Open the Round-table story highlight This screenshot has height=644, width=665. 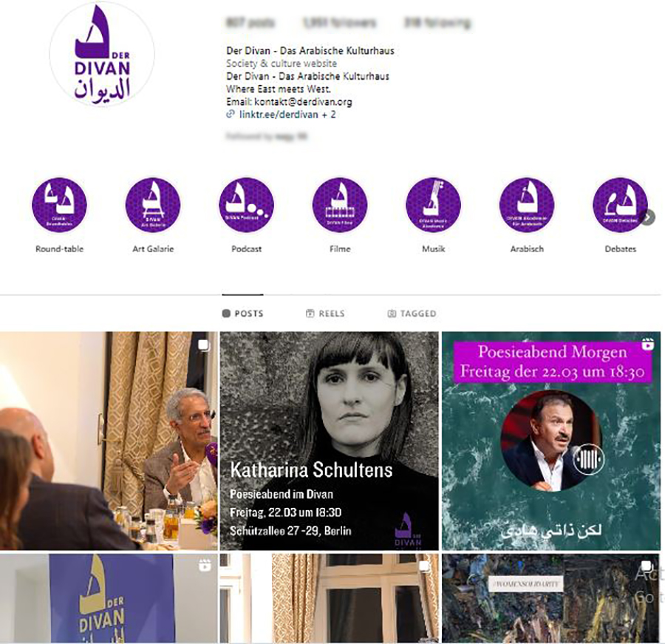pos(59,205)
